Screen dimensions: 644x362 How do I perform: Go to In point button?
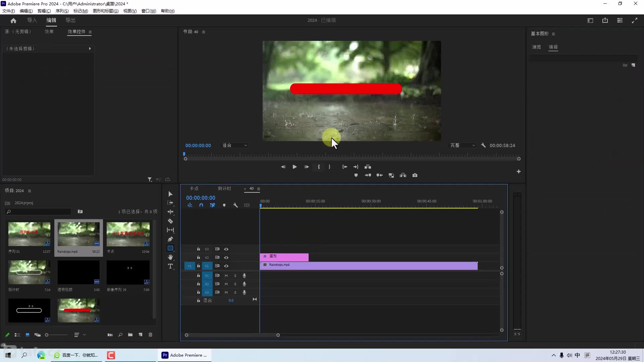pyautogui.click(x=344, y=167)
